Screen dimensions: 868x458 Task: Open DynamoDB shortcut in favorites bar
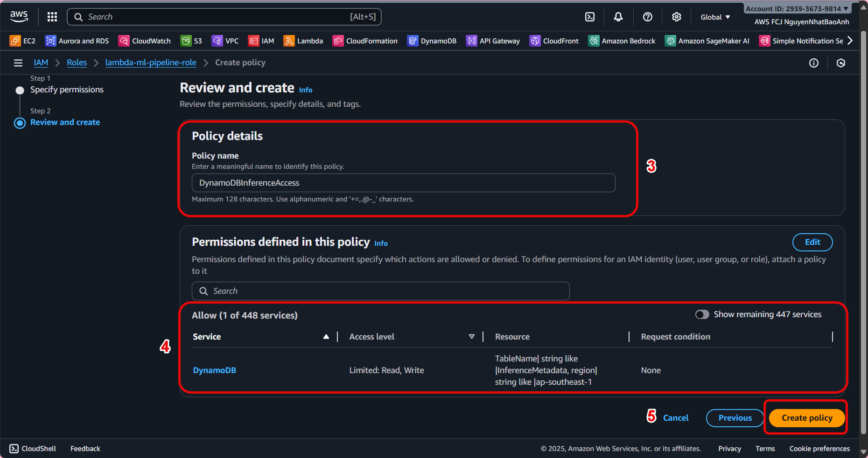(x=432, y=41)
